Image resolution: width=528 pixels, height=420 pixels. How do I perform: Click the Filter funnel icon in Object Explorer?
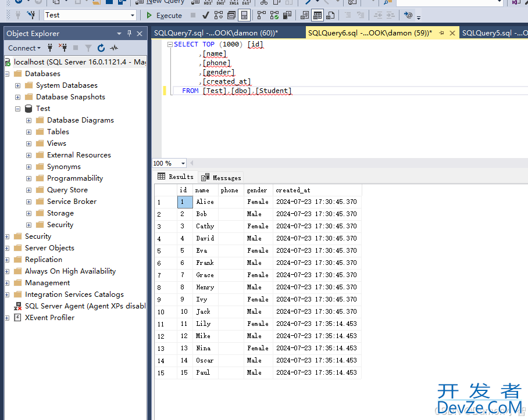point(88,48)
